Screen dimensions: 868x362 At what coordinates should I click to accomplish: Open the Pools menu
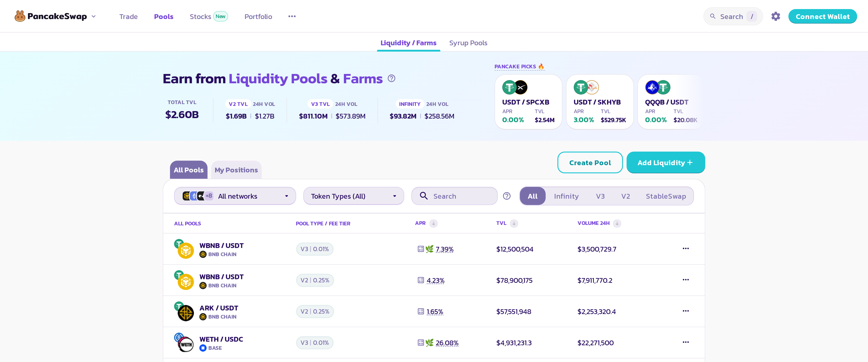(x=163, y=17)
